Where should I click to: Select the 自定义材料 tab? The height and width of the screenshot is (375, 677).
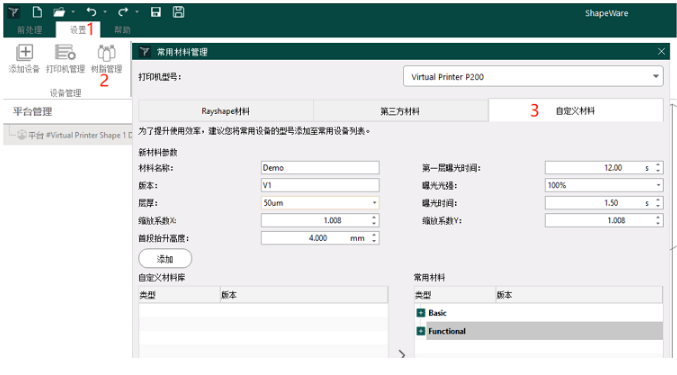click(576, 111)
